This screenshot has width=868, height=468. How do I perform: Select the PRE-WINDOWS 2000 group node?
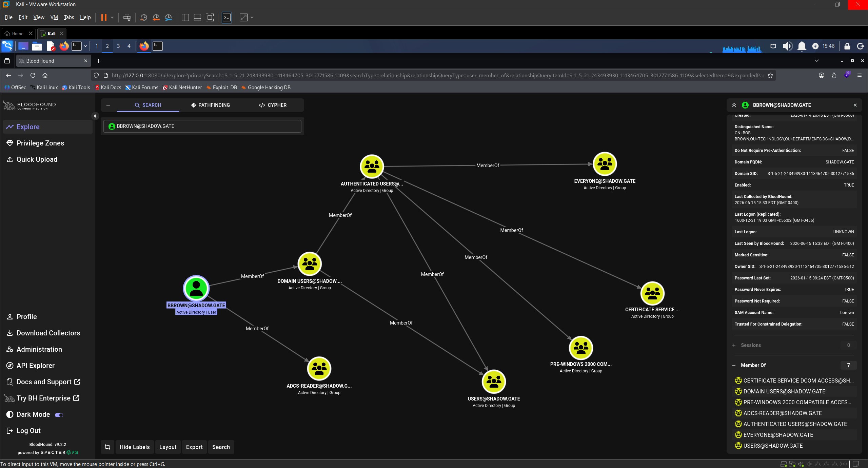point(581,348)
